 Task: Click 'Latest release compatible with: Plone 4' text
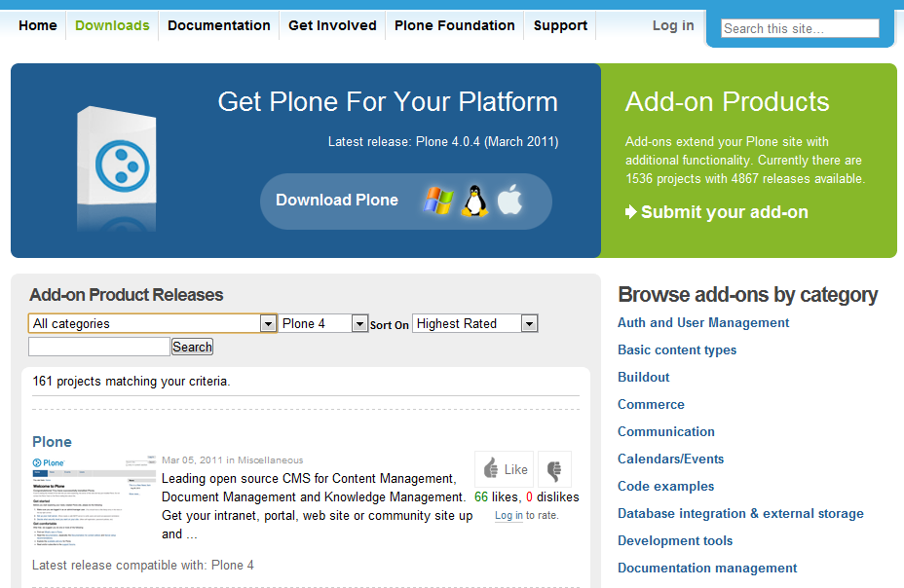[x=142, y=565]
